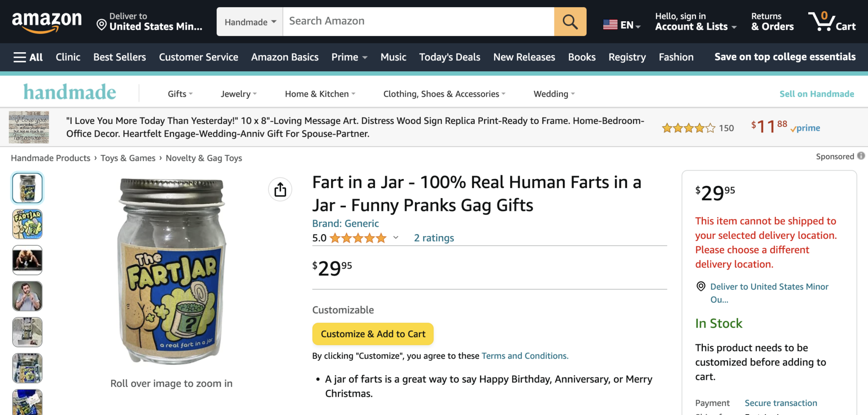Click the Customize & Add to Cart button
Viewport: 868px width, 415px height.
tap(373, 334)
